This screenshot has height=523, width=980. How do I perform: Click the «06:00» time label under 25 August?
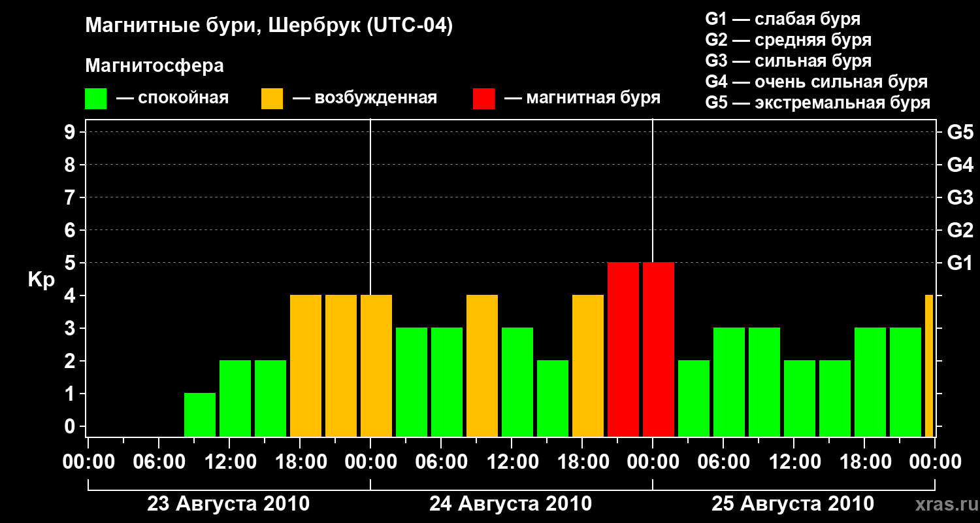pos(723,462)
